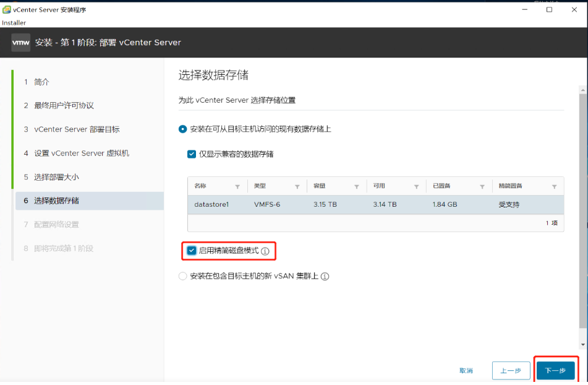Select the 安装在包含目标主机的新 vSAN 集群上 radio button
The width and height of the screenshot is (588, 385).
pos(182,276)
